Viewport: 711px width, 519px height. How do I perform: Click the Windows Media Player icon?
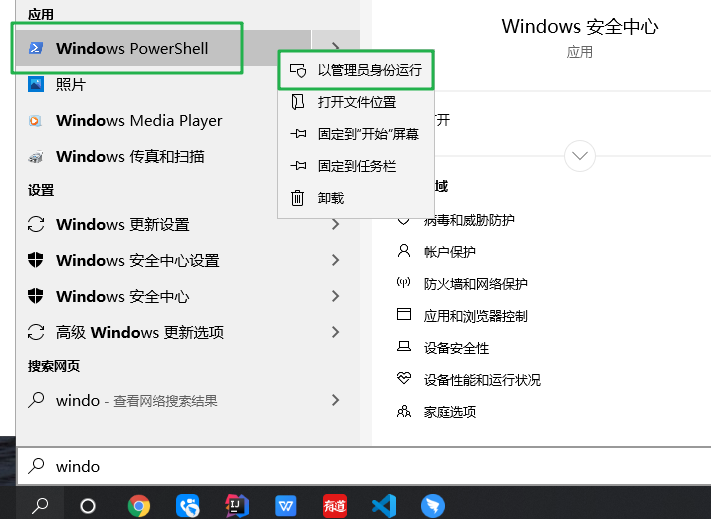(x=35, y=121)
